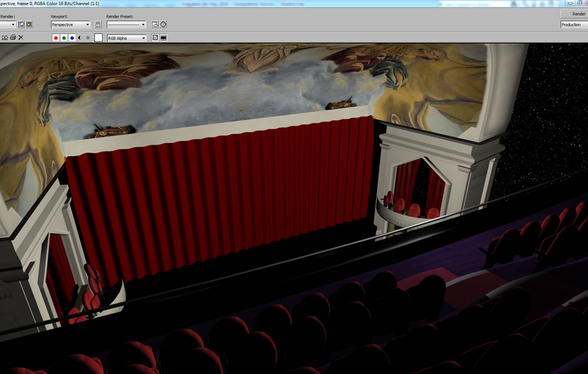Screen dimensions: 588x374
Task: Toggle the lock to viewport padlock
Action: [x=98, y=25]
